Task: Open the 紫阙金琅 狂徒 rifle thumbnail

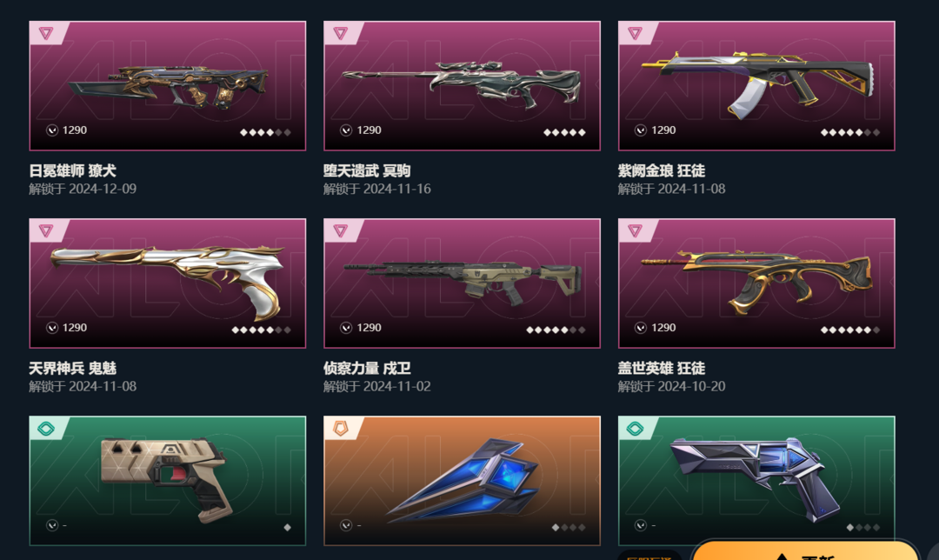Action: click(756, 85)
